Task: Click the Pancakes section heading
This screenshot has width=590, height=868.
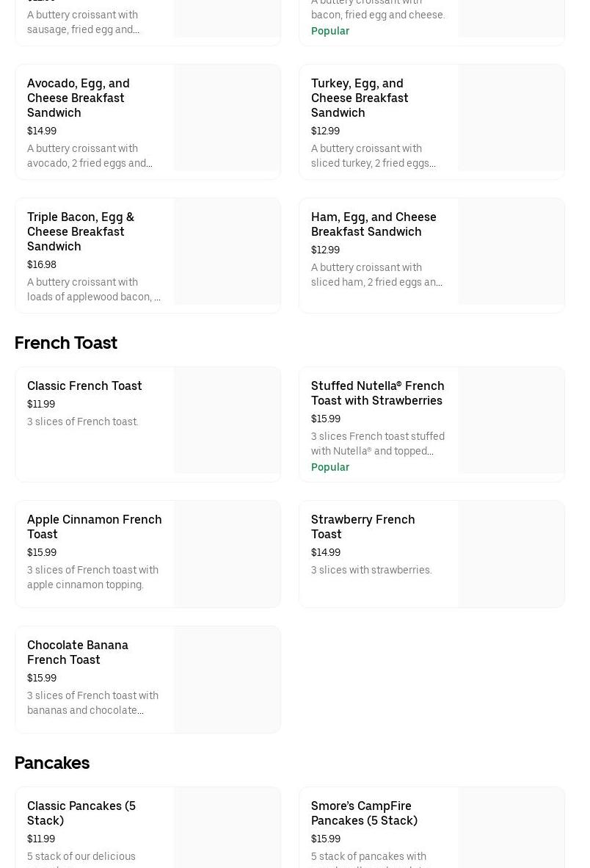Action: coord(52,763)
